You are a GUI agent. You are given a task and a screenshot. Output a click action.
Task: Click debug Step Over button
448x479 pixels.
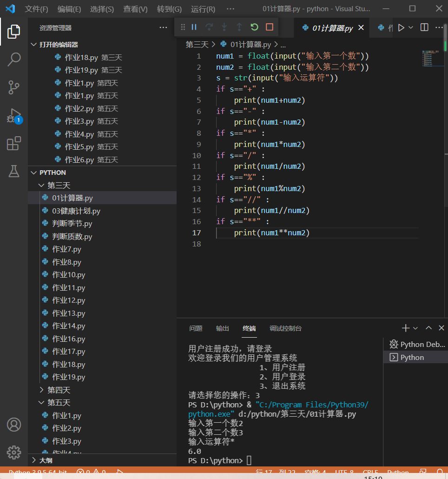click(209, 27)
